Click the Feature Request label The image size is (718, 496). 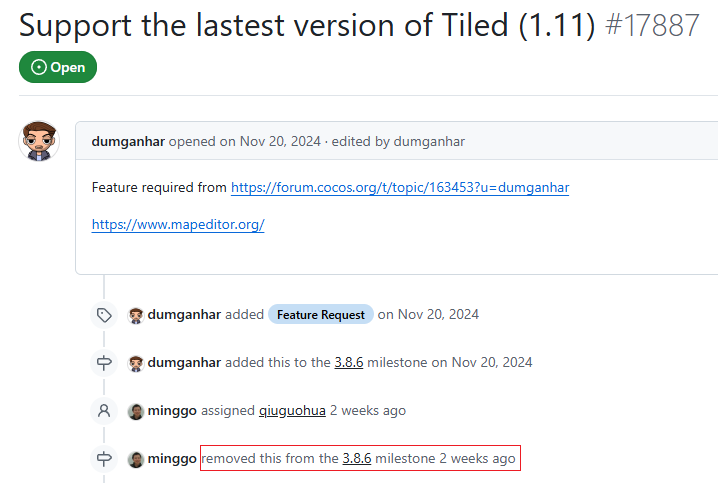(x=321, y=315)
